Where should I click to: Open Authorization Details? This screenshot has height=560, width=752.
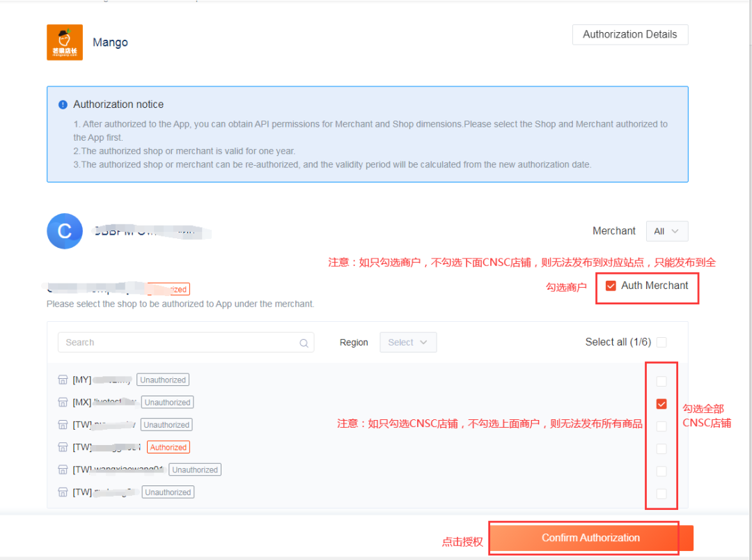629,35
